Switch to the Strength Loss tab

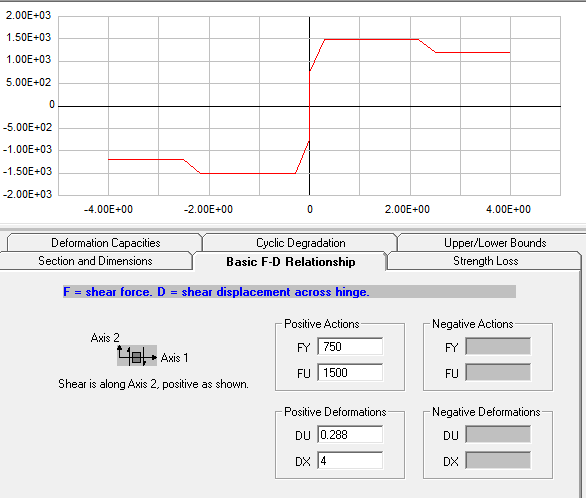(x=485, y=261)
